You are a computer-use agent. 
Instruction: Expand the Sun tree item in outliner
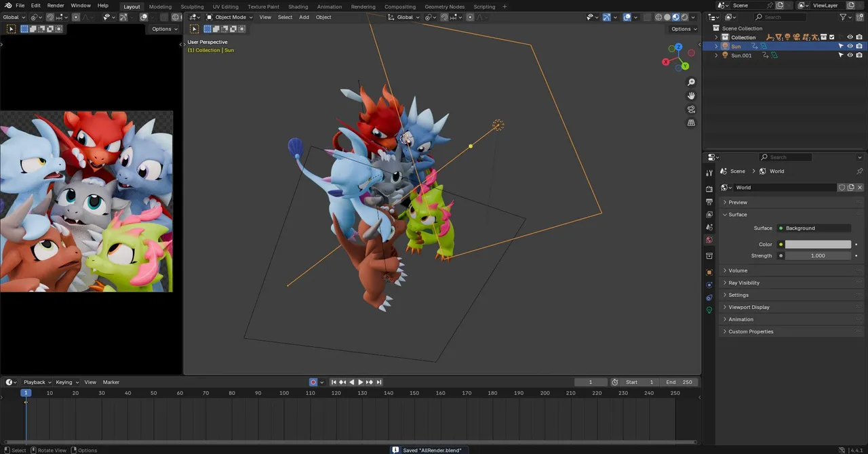[716, 46]
